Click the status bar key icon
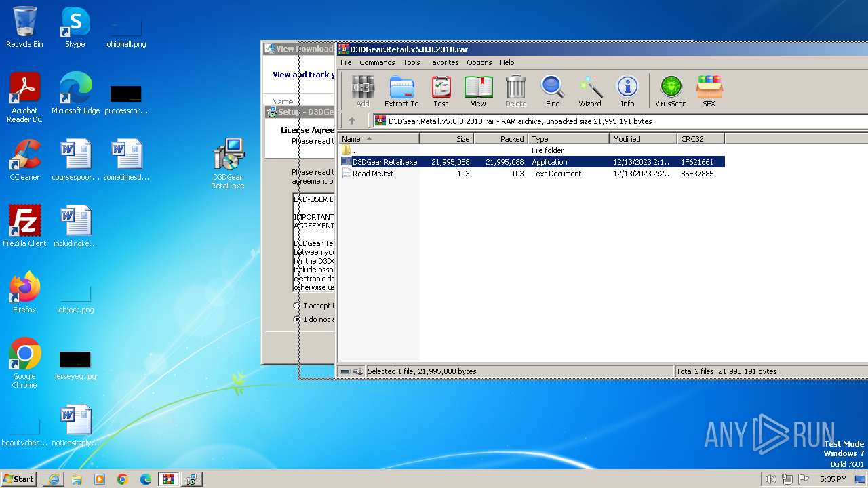Viewport: 868px width, 488px height. click(x=358, y=371)
